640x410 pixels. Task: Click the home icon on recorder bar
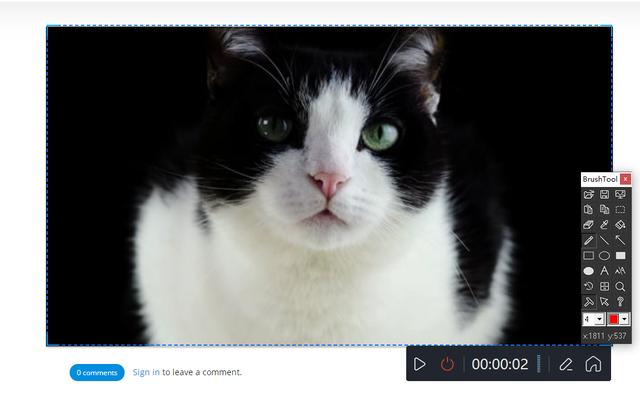(x=593, y=364)
